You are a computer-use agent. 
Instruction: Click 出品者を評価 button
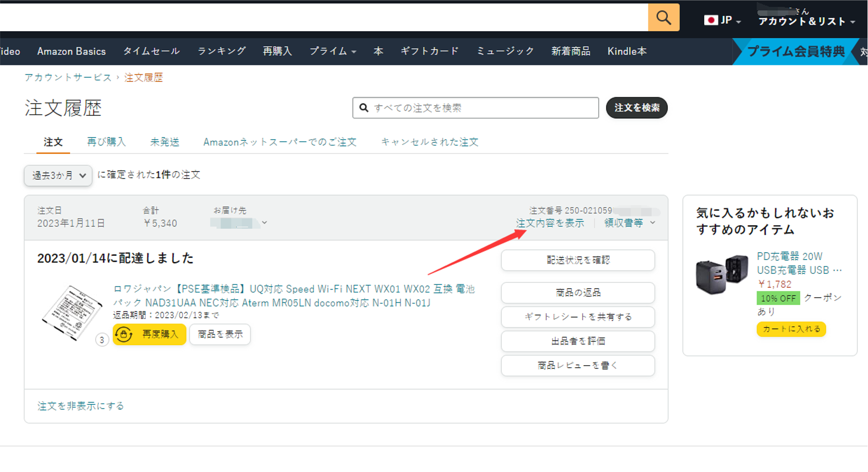[578, 341]
